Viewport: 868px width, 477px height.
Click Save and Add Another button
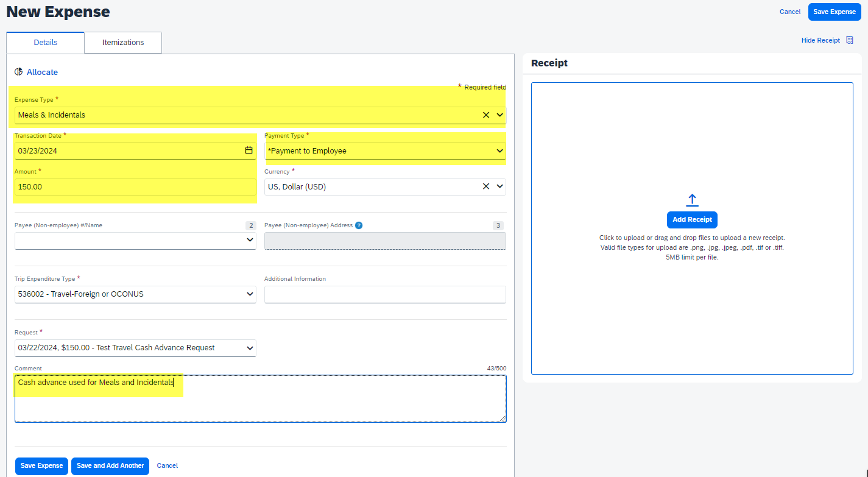pos(110,466)
